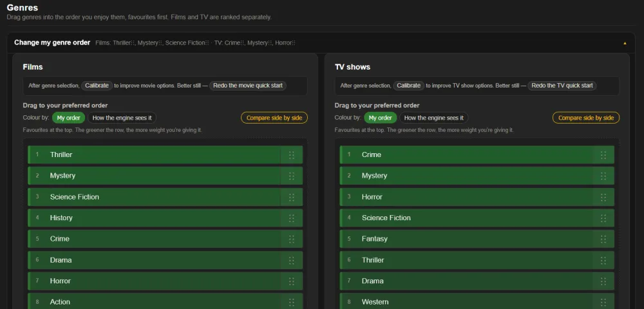Click Calibrate button in Films panel
644x309 pixels.
pyautogui.click(x=97, y=86)
